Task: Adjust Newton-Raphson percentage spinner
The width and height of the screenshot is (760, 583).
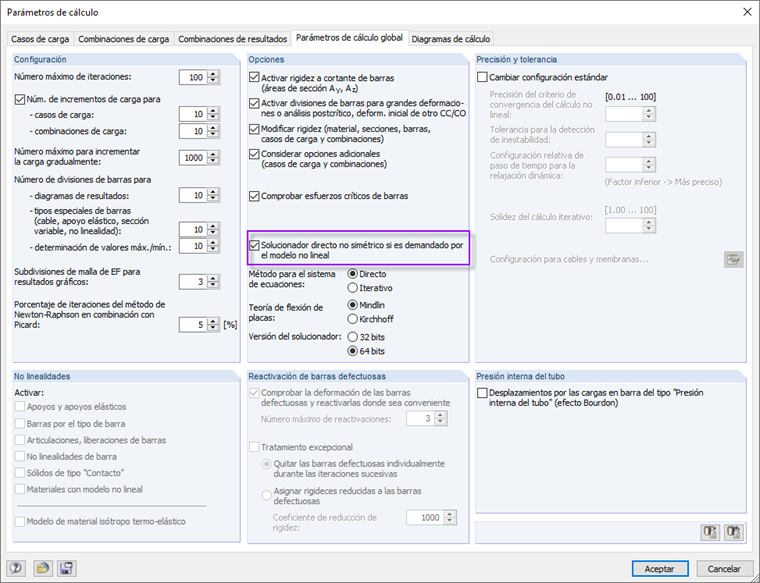Action: [213, 325]
